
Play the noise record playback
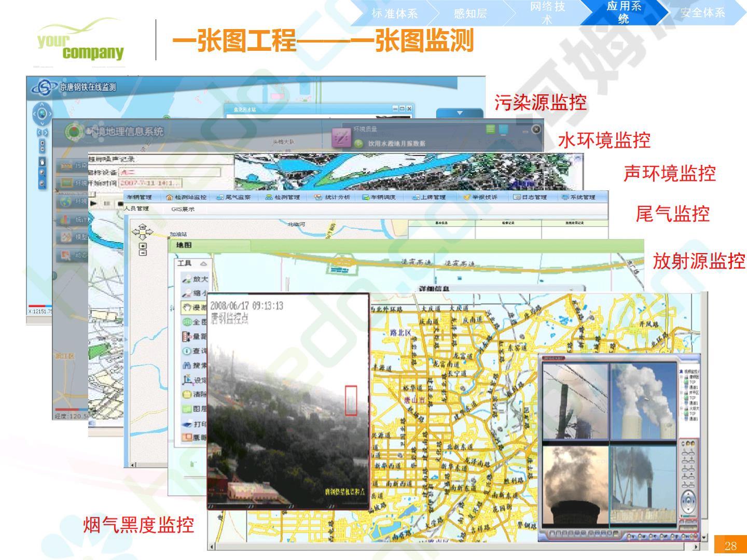(x=94, y=203)
